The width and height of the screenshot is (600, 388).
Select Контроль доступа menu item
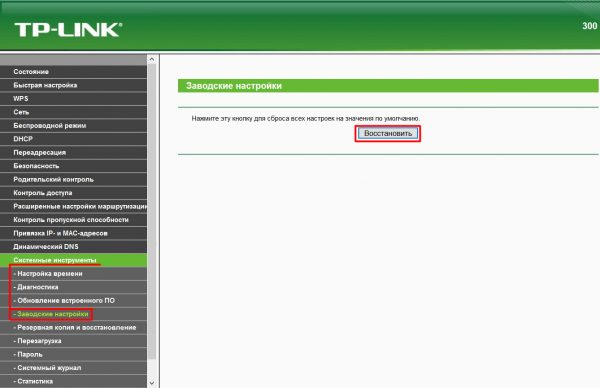pyautogui.click(x=73, y=193)
